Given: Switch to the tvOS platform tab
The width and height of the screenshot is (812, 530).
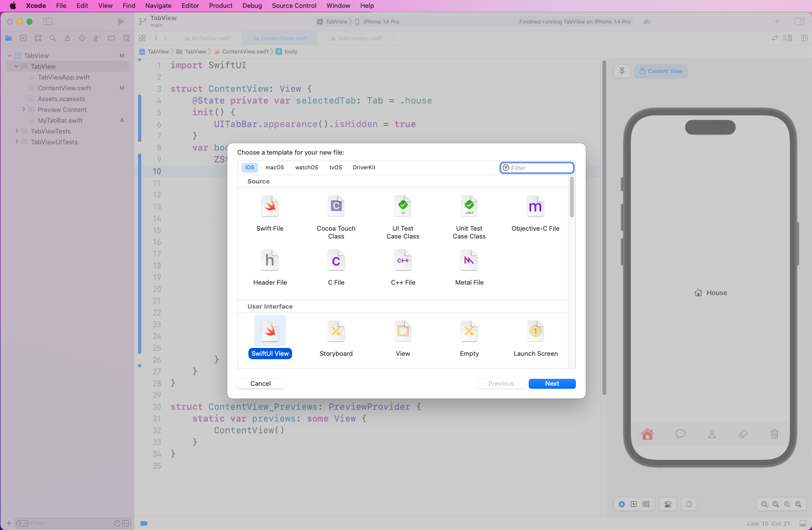Looking at the screenshot, I should click(336, 167).
